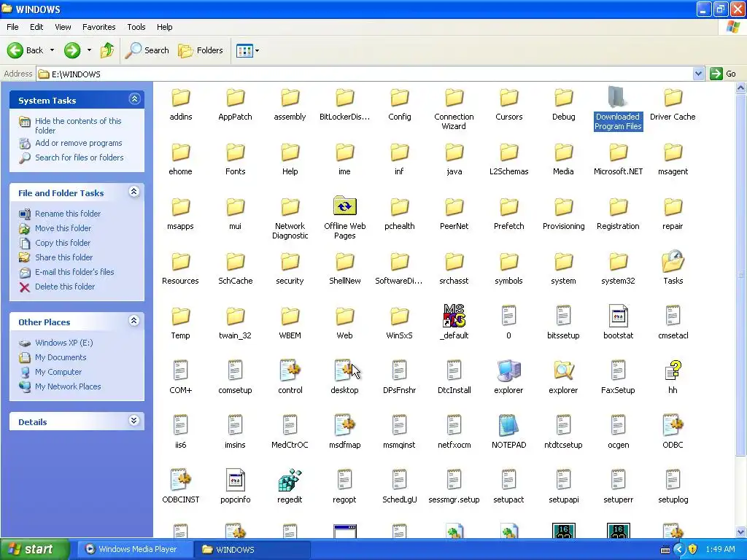Select the Downloaded Program Files folder
This screenshot has width=747, height=560.
(618, 108)
